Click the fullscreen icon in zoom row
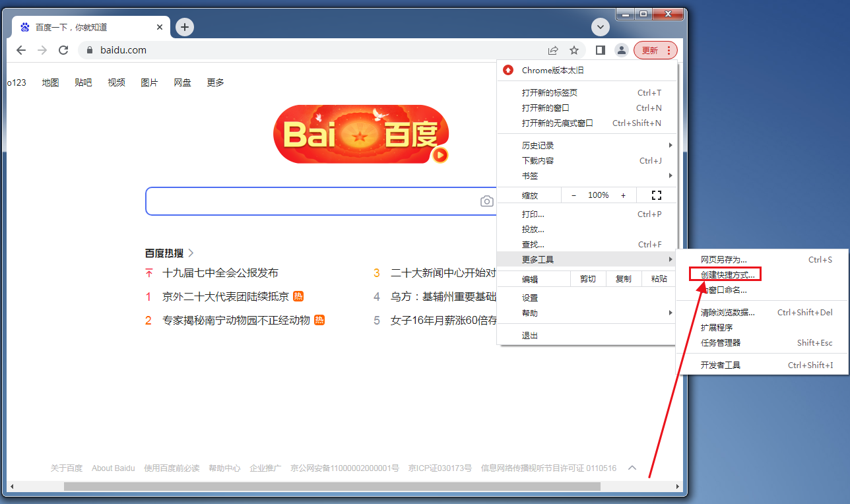This screenshot has width=850, height=504. coord(656,195)
